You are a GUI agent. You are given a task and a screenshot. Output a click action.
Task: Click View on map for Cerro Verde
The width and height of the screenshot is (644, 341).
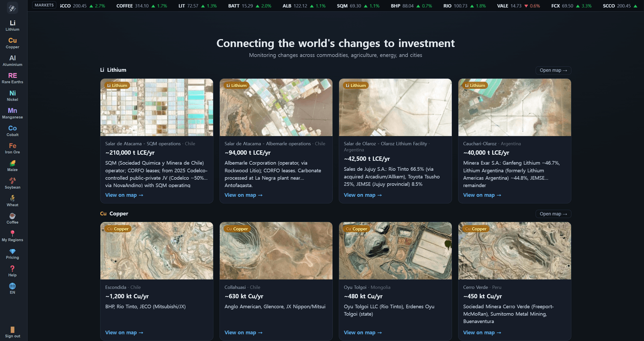(x=482, y=333)
